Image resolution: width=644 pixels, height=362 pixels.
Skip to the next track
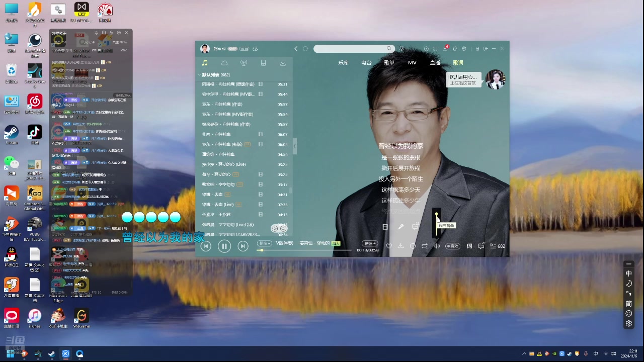click(x=243, y=246)
